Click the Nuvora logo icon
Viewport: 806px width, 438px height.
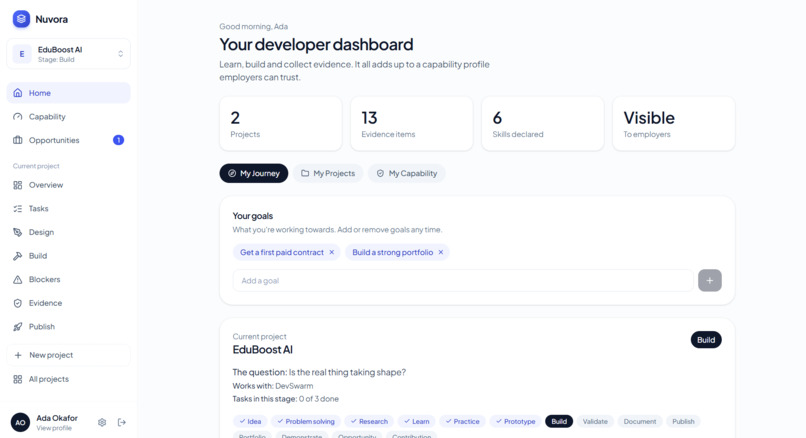(x=21, y=19)
